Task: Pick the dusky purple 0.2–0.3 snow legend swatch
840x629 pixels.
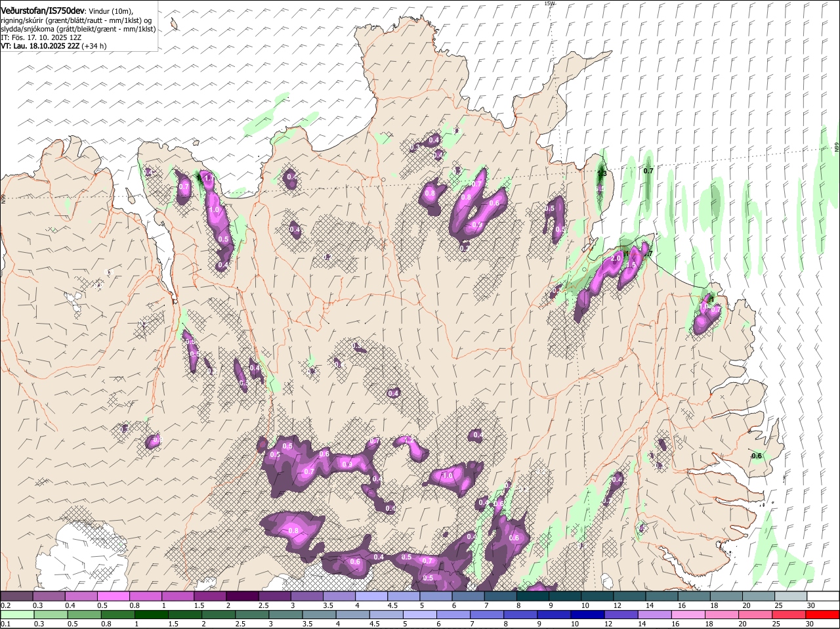Action: [16, 596]
